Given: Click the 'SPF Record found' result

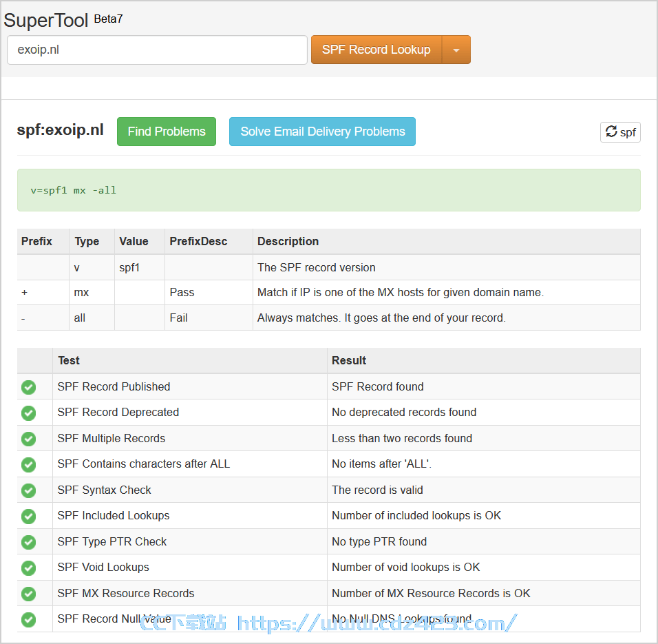Looking at the screenshot, I should click(x=378, y=386).
